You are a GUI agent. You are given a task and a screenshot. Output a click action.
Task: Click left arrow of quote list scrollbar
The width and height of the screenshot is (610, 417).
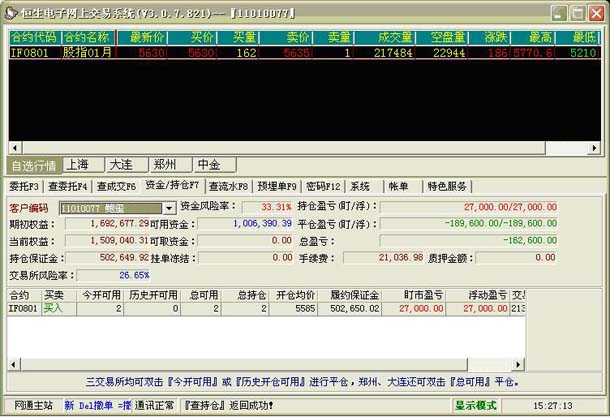click(15, 148)
